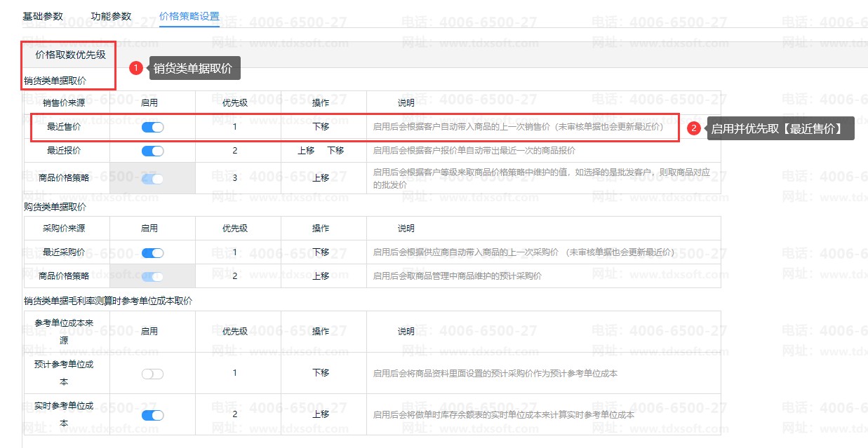
Task: Click the red number 1 annotation badge
Action: tap(136, 68)
